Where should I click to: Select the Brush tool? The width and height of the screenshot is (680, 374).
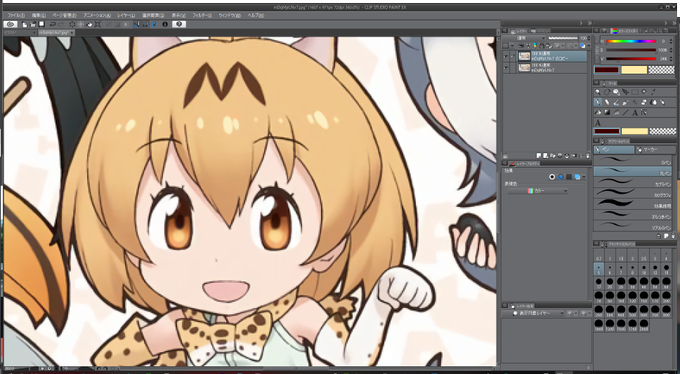tap(616, 102)
